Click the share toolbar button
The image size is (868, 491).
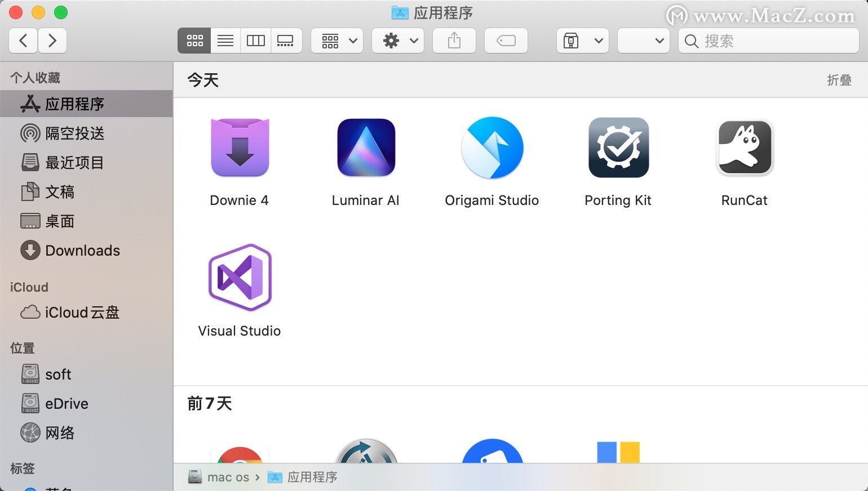tap(454, 41)
